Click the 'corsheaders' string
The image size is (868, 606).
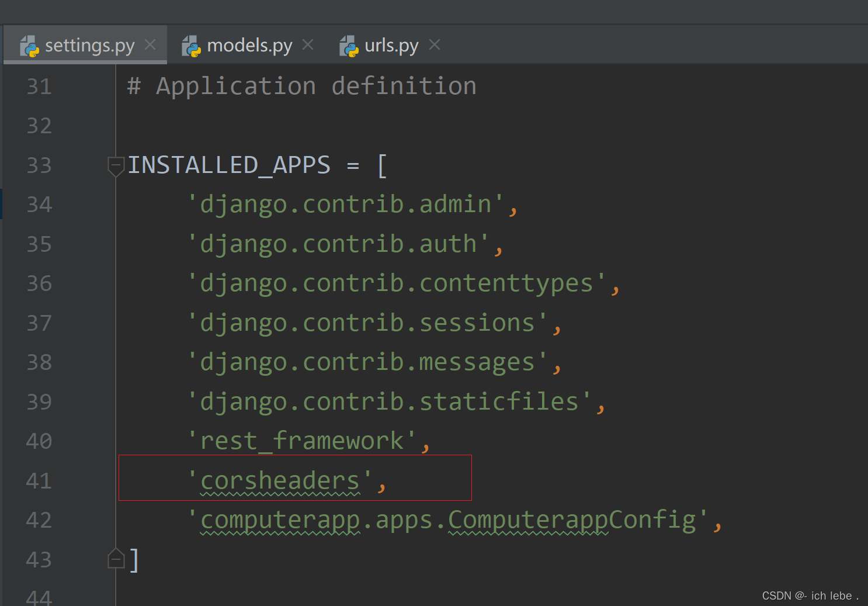(x=280, y=481)
